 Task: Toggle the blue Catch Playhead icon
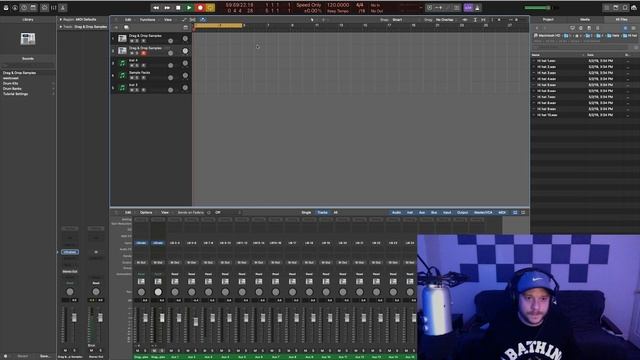pyautogui.click(x=202, y=20)
